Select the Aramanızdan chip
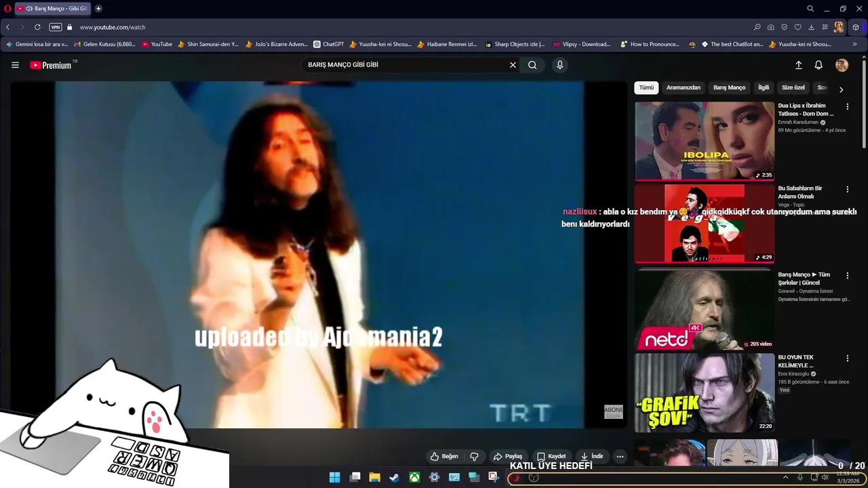The width and height of the screenshot is (868, 488). click(x=683, y=87)
